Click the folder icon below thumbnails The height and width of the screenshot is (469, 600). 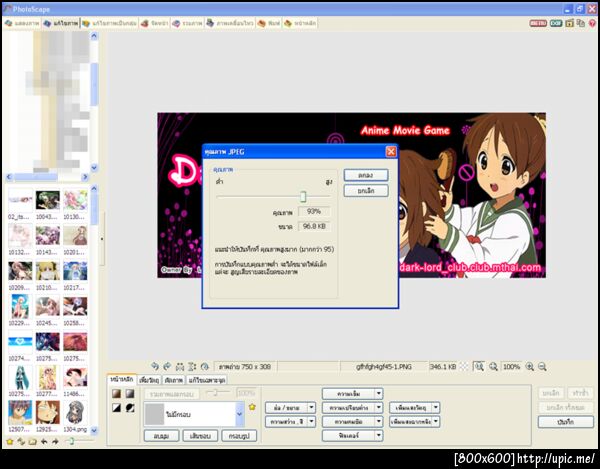click(x=33, y=441)
